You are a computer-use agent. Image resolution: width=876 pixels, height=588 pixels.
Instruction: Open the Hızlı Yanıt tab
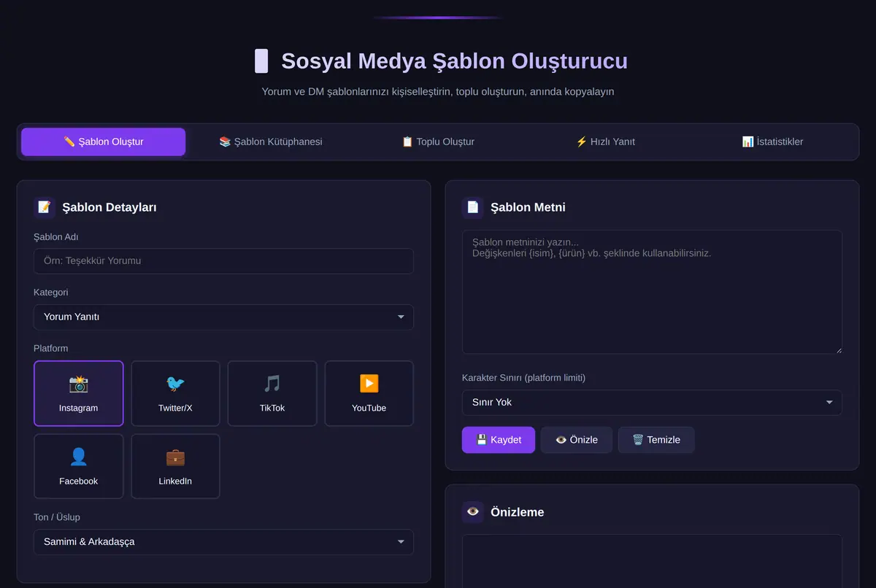pos(605,142)
